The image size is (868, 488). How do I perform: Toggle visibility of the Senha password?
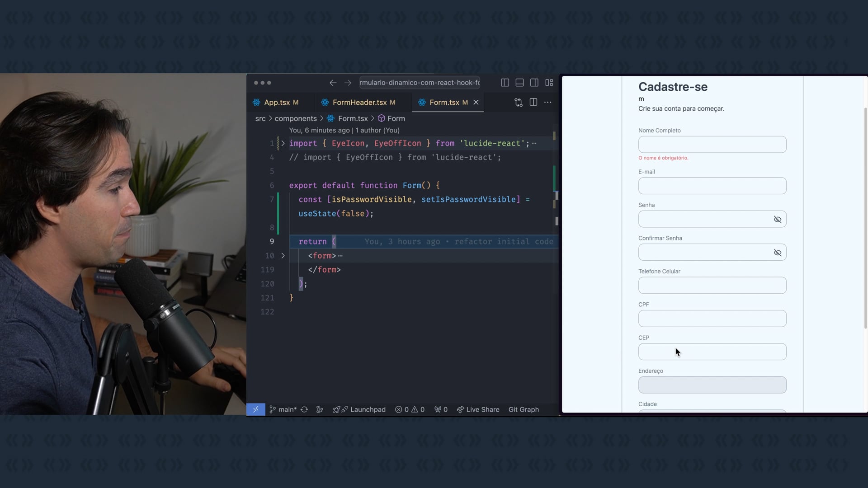[777, 220]
